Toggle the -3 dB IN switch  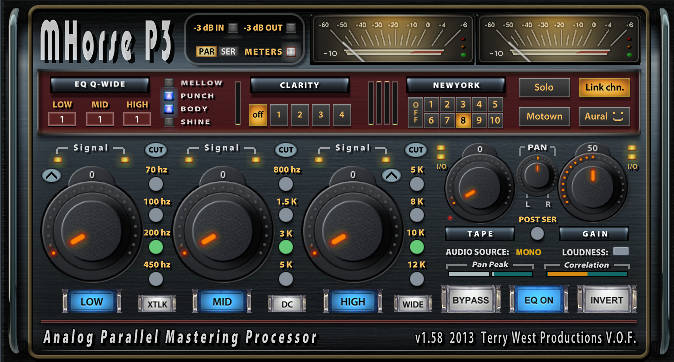click(x=233, y=28)
